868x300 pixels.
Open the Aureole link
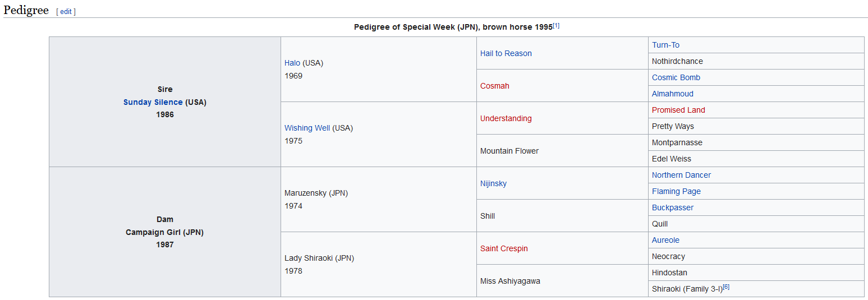665,240
